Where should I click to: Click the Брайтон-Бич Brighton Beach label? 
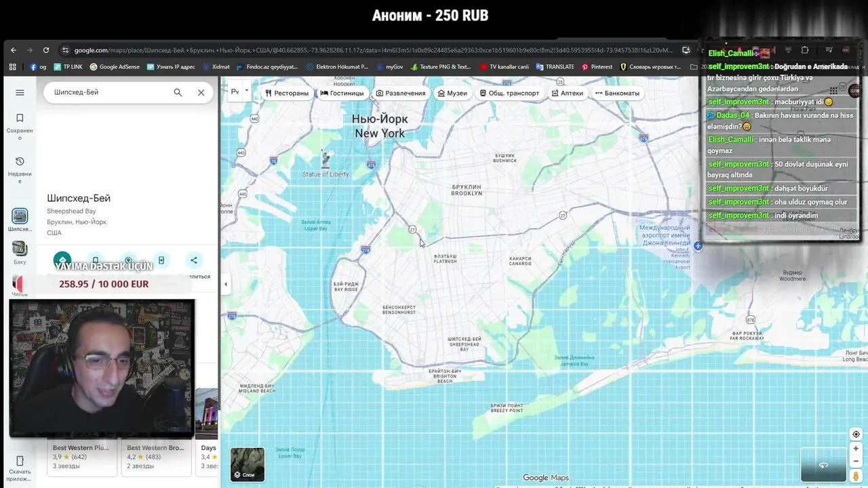445,376
